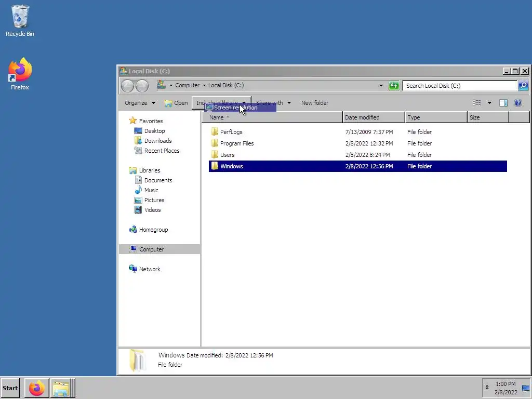
Task: Click Explorer folder icon in taskbar
Action: (61, 388)
